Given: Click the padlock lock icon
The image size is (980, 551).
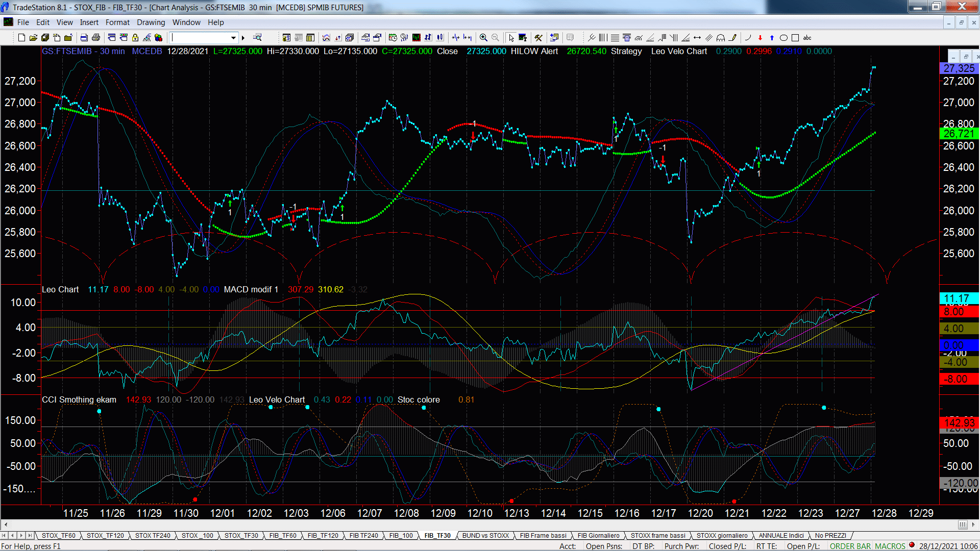Looking at the screenshot, I should (135, 38).
